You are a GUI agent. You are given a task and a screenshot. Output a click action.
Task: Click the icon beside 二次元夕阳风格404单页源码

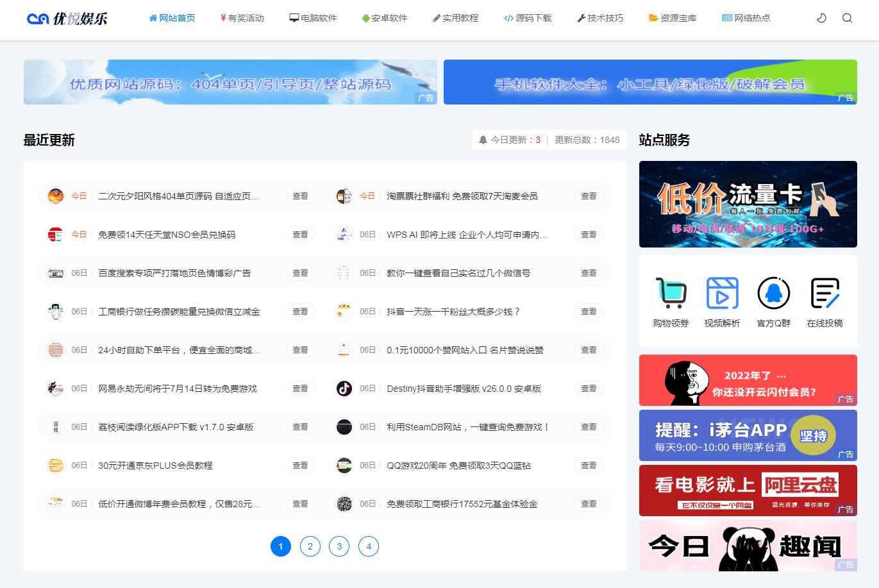pyautogui.click(x=56, y=196)
